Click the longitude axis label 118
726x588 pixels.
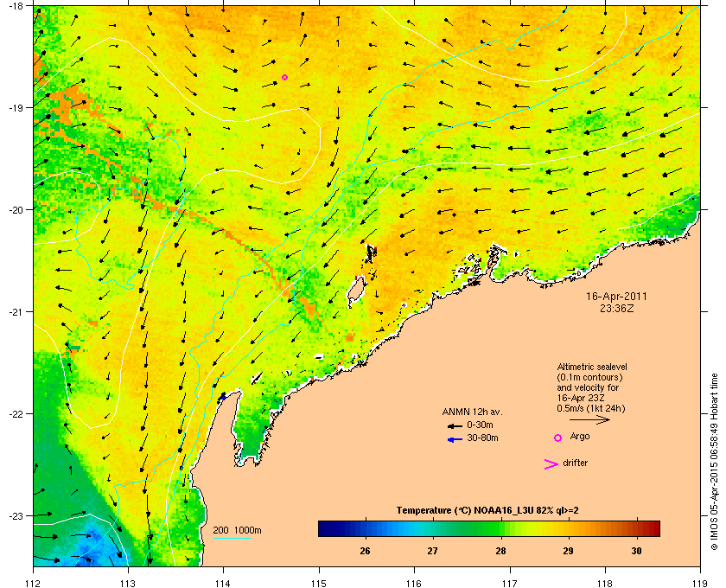(x=605, y=582)
